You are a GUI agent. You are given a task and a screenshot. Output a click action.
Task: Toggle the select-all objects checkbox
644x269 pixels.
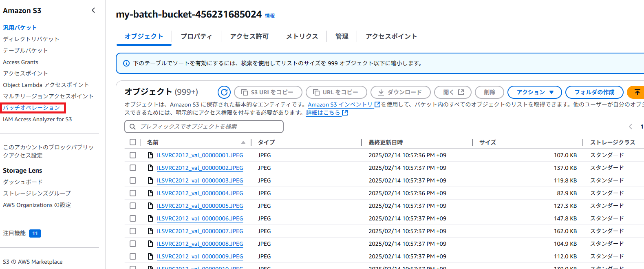133,142
